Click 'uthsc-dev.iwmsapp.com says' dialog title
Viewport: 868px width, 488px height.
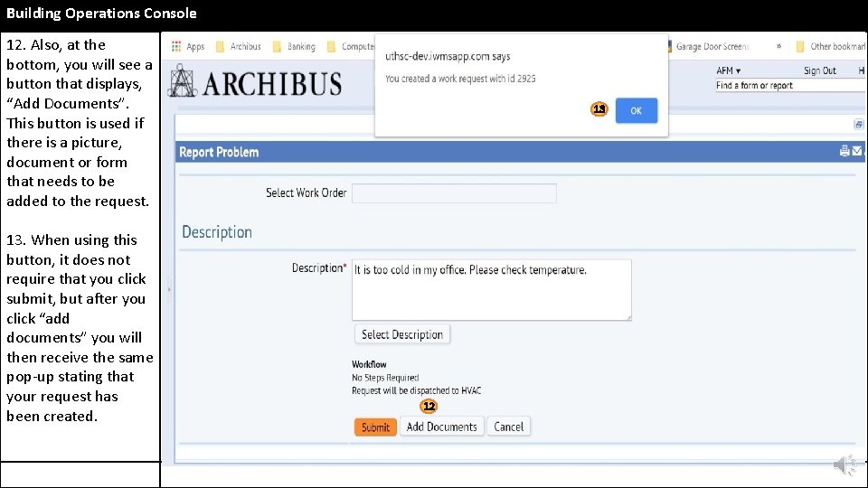tap(448, 56)
